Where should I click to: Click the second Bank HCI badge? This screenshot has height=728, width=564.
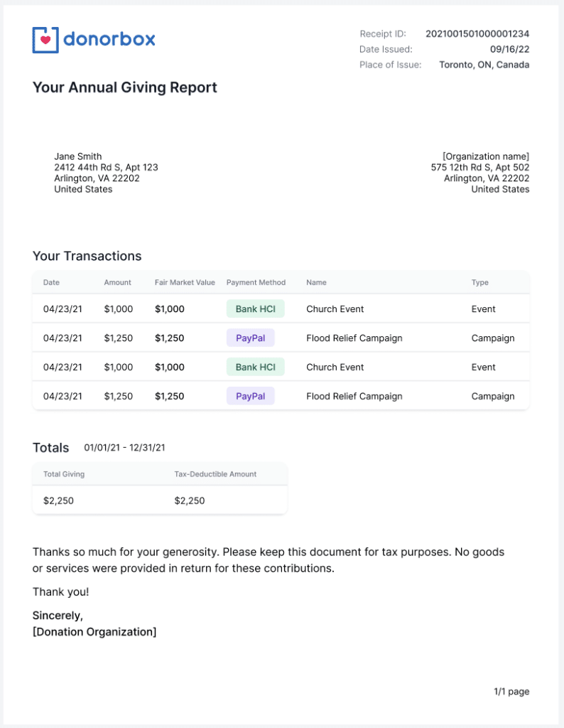pyautogui.click(x=256, y=367)
